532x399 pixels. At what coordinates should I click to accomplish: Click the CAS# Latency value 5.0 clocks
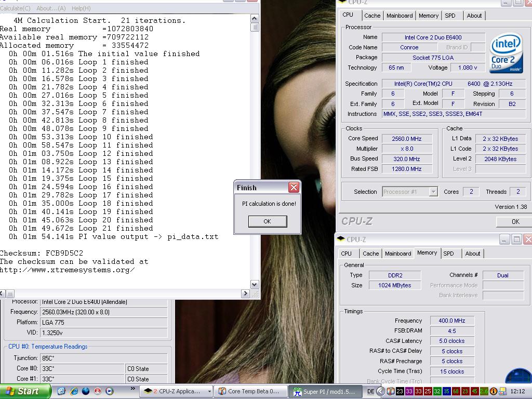[451, 341]
